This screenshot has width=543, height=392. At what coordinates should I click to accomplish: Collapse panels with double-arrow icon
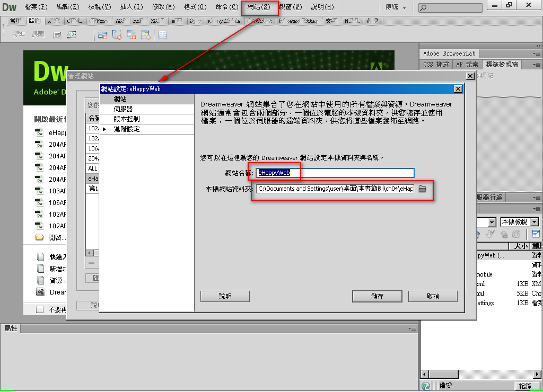538,46
